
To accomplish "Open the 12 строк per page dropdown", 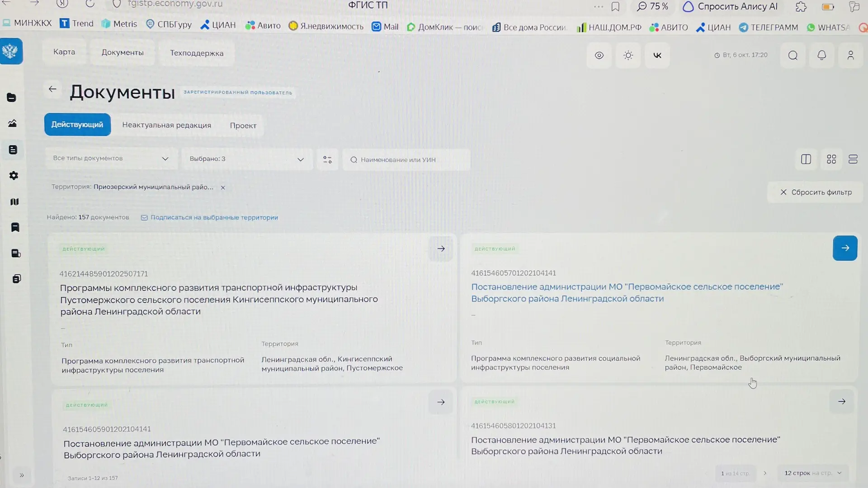I will [x=813, y=473].
